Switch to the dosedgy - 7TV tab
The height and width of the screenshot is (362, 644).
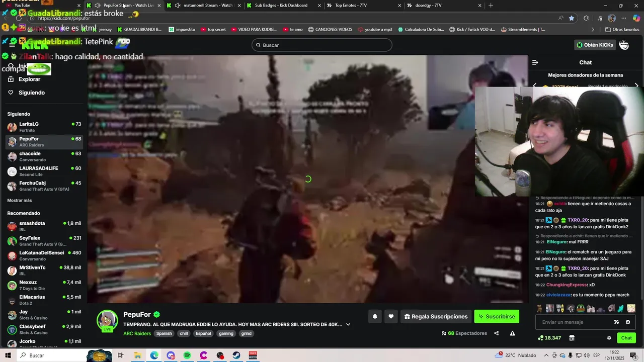pos(444,6)
